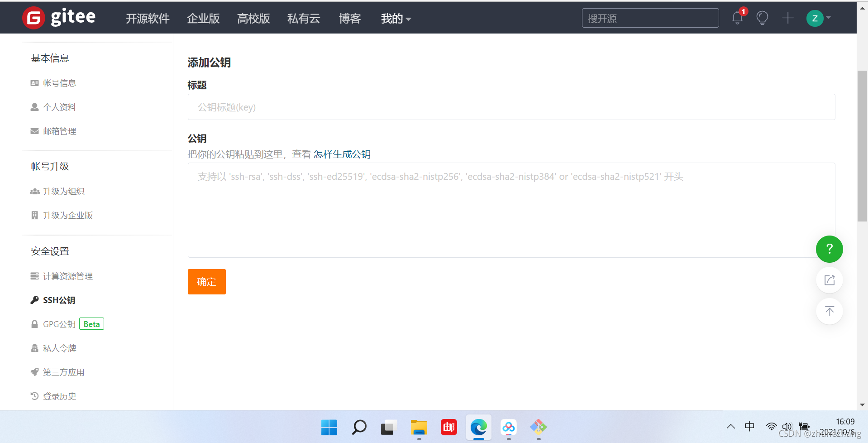
Task: Click the back-to-top arrow icon
Action: pos(829,311)
